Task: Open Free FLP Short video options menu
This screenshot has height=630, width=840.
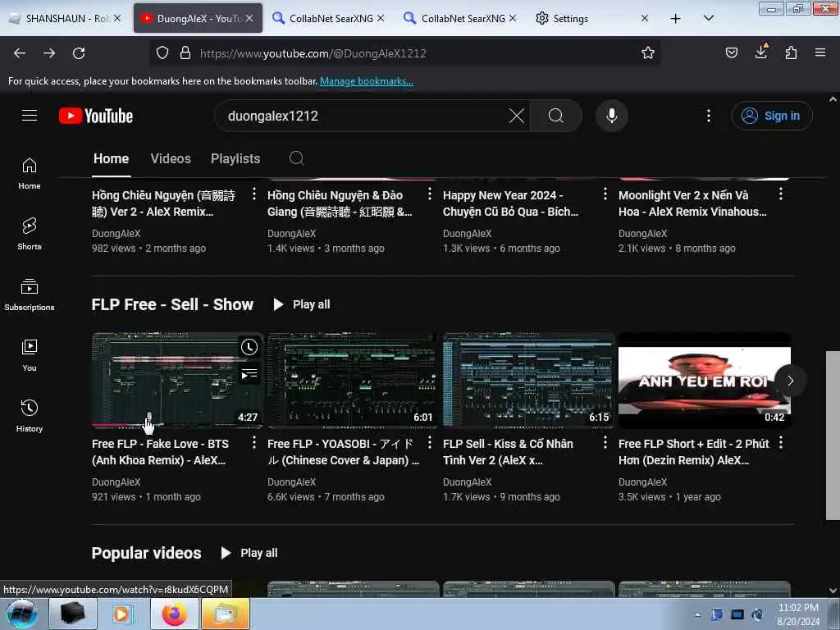Action: point(781,443)
